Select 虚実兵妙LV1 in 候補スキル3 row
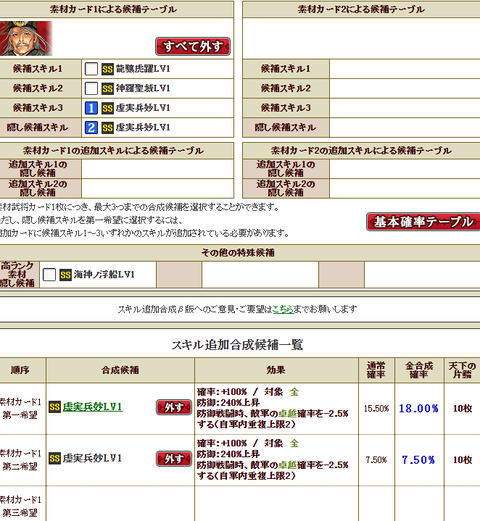 coord(143,108)
